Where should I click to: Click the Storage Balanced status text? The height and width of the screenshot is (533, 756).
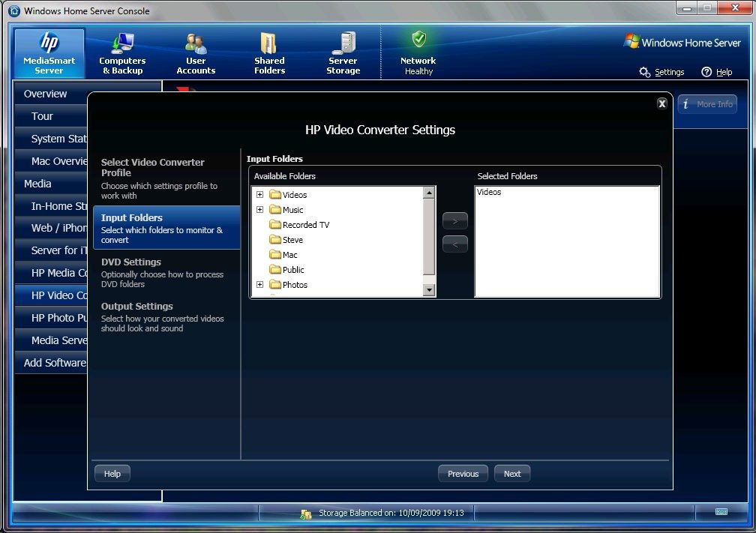pyautogui.click(x=391, y=513)
